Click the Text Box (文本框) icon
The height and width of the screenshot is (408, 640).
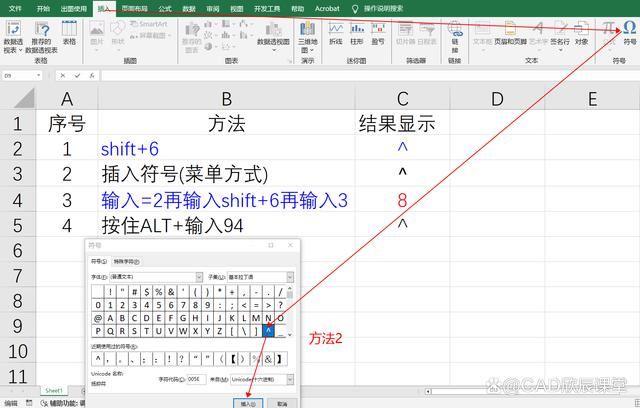(x=482, y=33)
